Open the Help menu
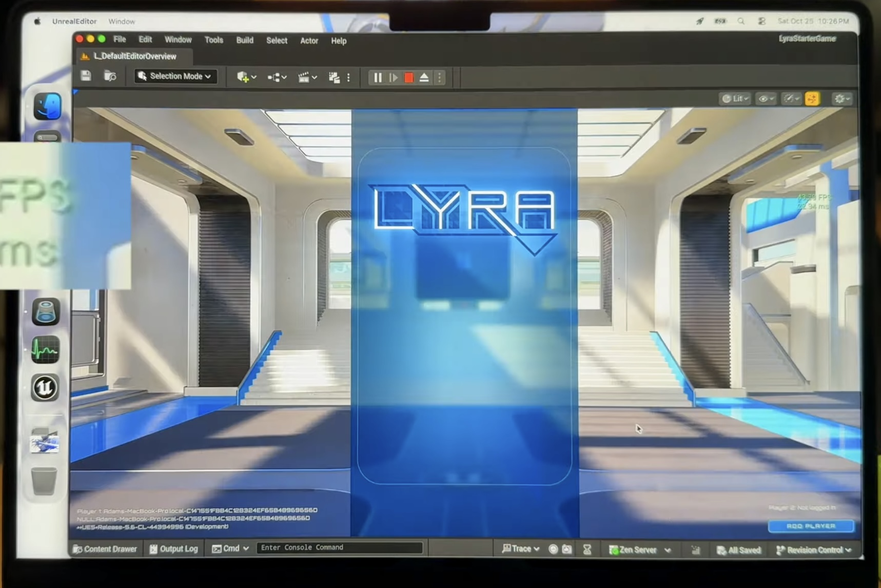 coord(339,41)
